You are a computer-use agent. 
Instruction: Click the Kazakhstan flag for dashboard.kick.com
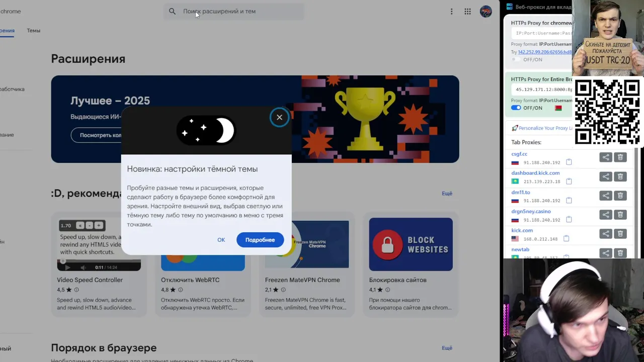[515, 182]
